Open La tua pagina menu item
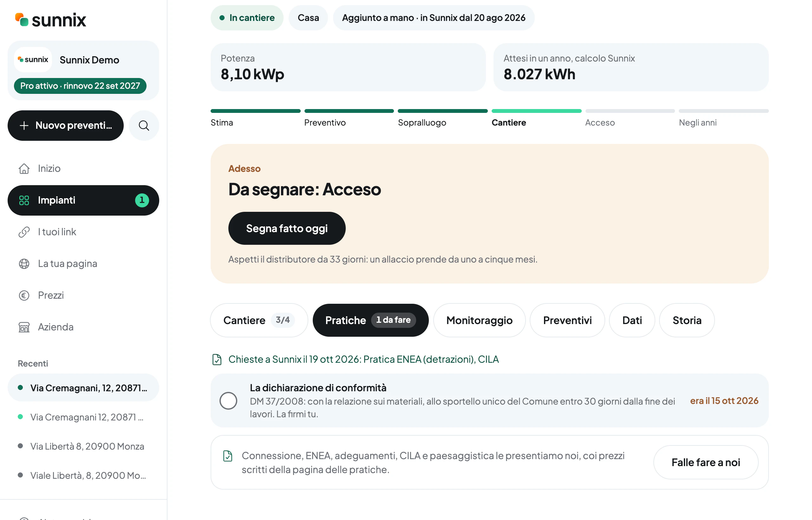This screenshot has height=520, width=812. tap(83, 264)
